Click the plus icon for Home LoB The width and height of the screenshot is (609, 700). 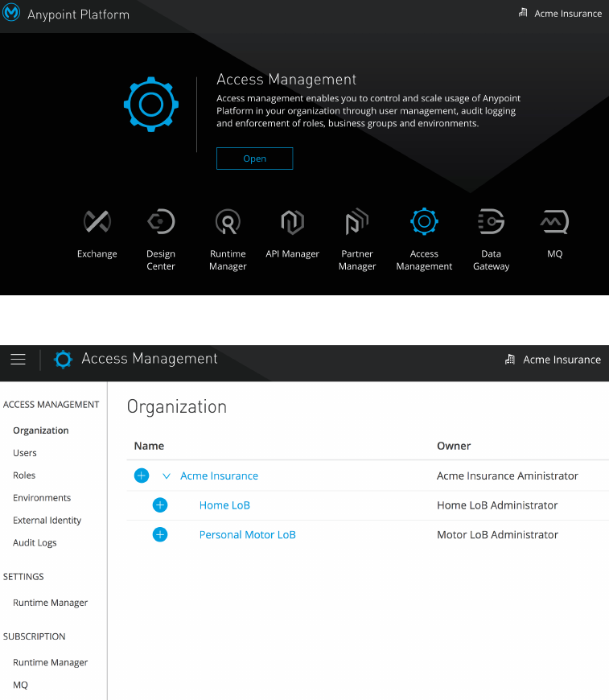tap(160, 505)
